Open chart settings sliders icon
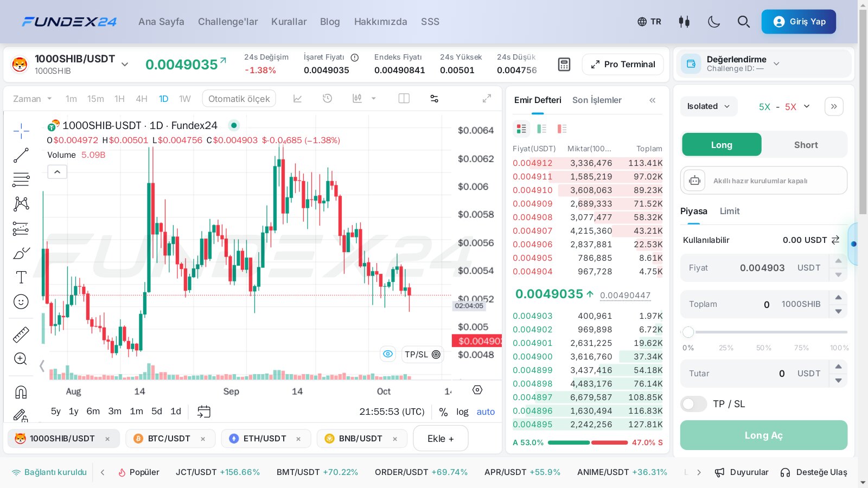Screen dimensions: 868x488 (434, 99)
